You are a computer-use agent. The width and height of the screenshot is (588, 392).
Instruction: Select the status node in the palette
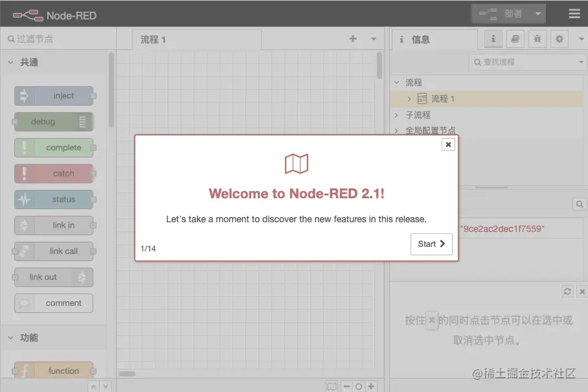tap(54, 199)
